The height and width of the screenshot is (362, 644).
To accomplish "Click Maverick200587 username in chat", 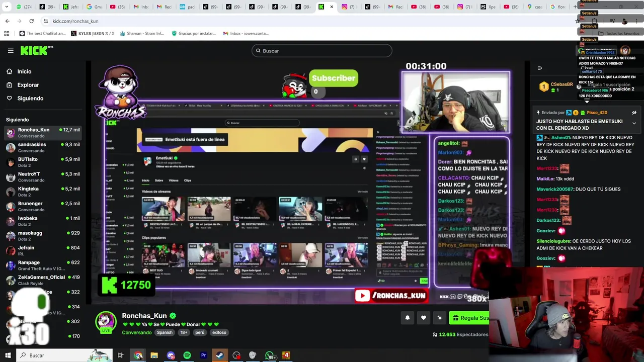I will pos(555,189).
